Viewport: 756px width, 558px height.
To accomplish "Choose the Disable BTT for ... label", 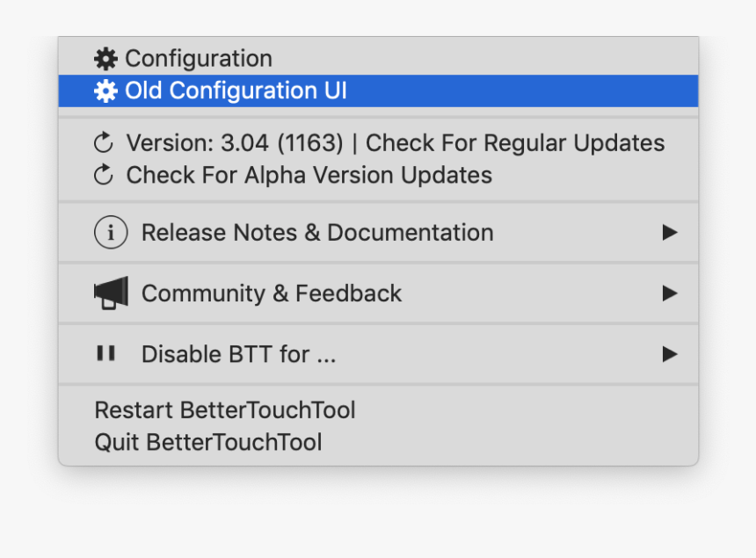I will point(238,354).
